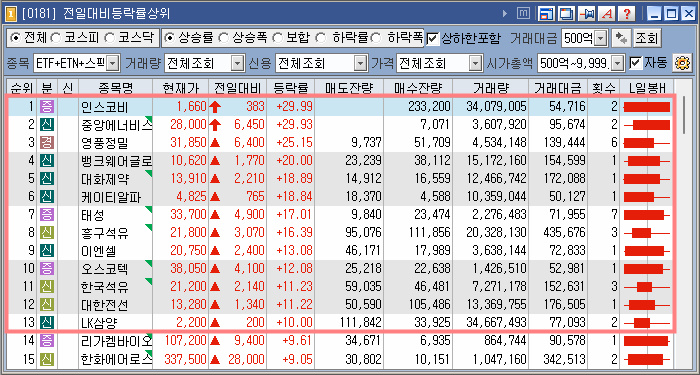Click current price 337,500 of 한화에어로스
700x375 pixels.
point(185,359)
